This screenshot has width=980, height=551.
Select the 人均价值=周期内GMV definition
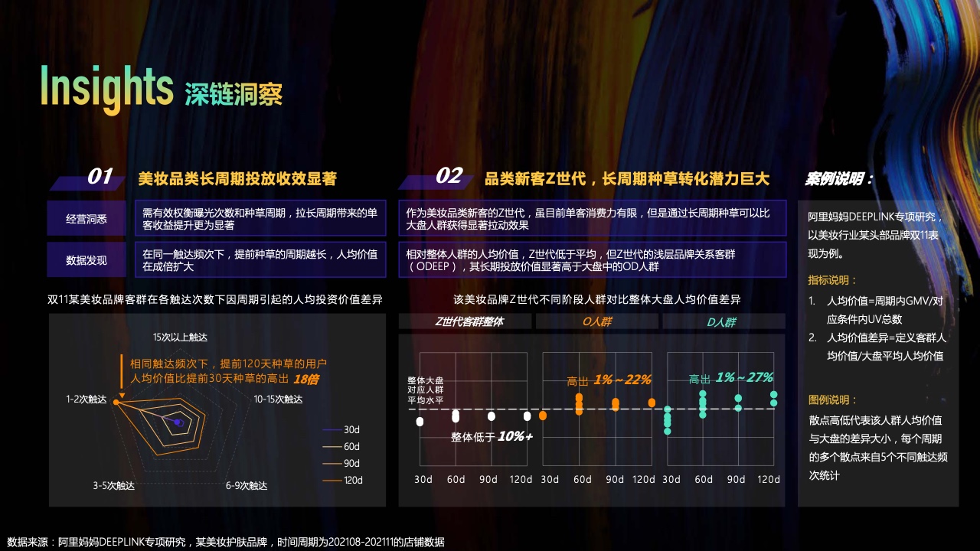pyautogui.click(x=877, y=310)
